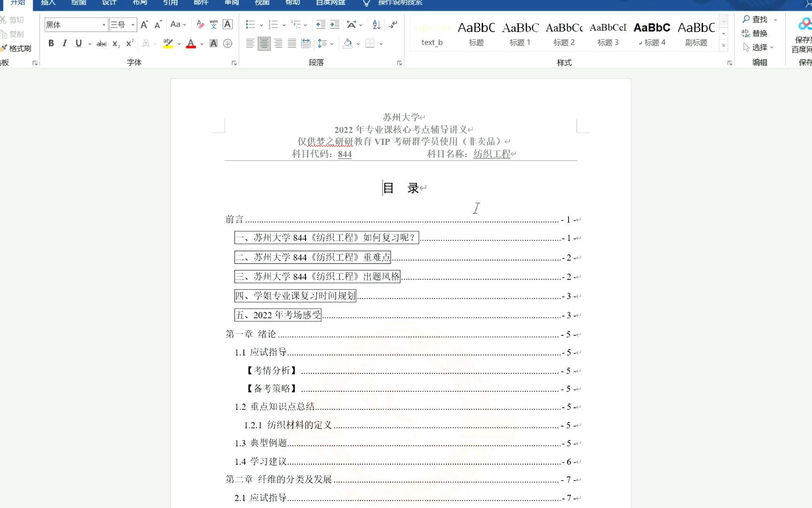The width and height of the screenshot is (812, 508).
Task: Apply red font color
Action: [x=191, y=44]
